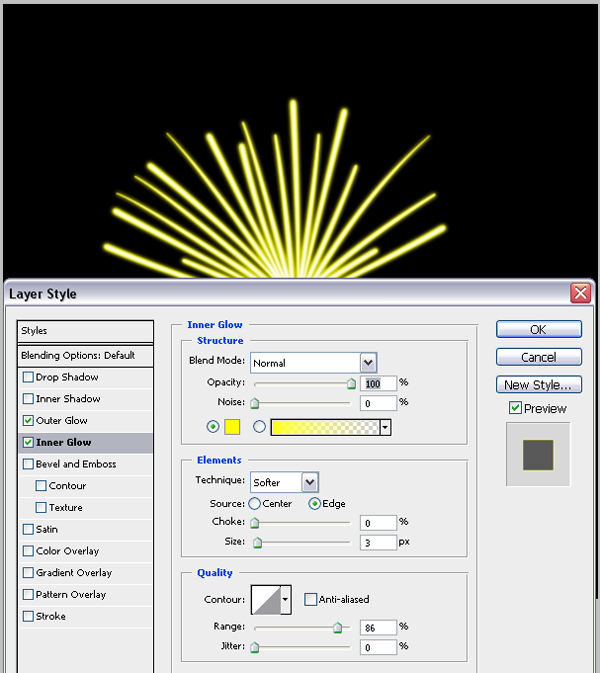
Task: Click the Choke value field
Action: [378, 523]
